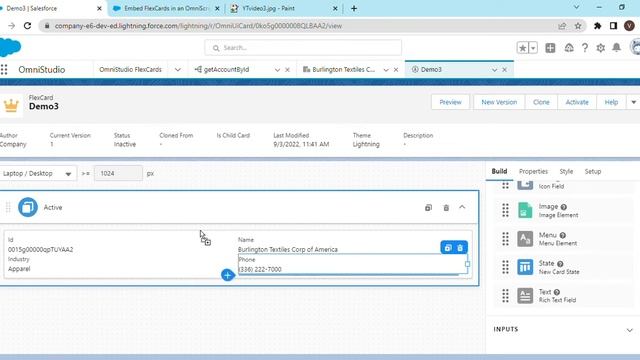Image resolution: width=640 pixels, height=360 pixels.
Task: Click the Preview button
Action: click(450, 102)
